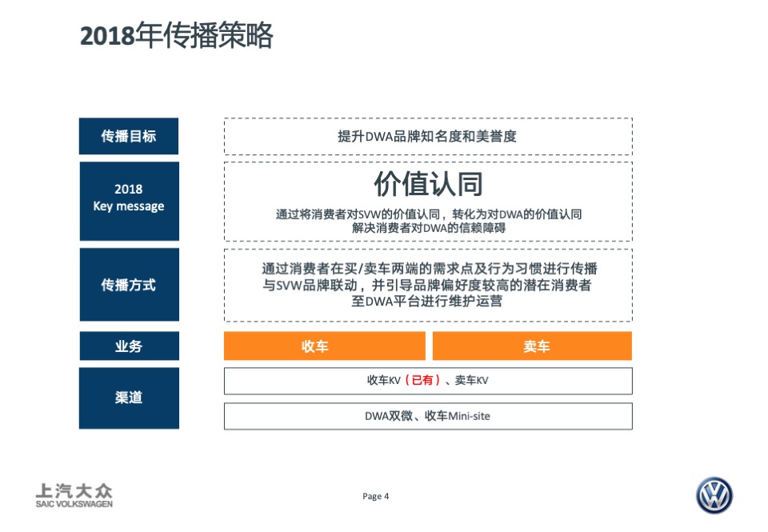Select the 业务 sidebar label
The image size is (768, 532).
click(128, 346)
